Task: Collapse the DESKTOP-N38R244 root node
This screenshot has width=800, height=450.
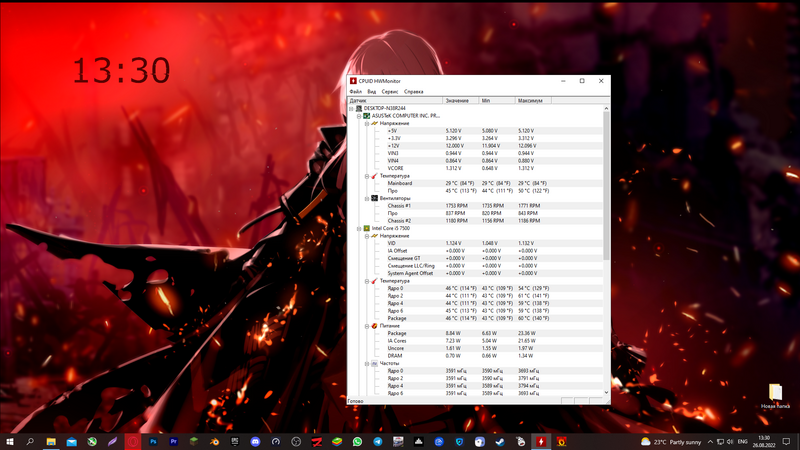Action: click(351, 108)
